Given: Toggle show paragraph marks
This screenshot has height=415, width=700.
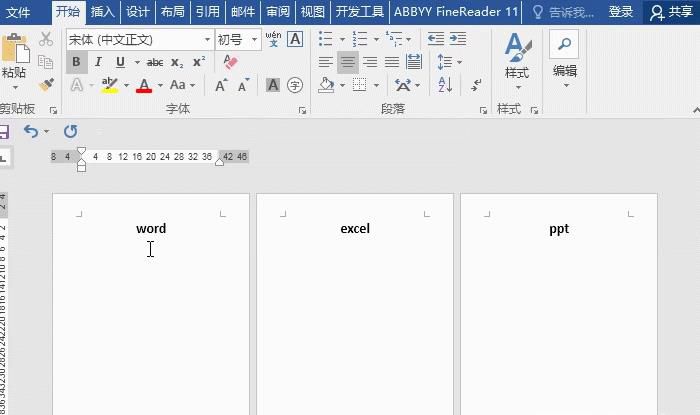Looking at the screenshot, I should 476,85.
